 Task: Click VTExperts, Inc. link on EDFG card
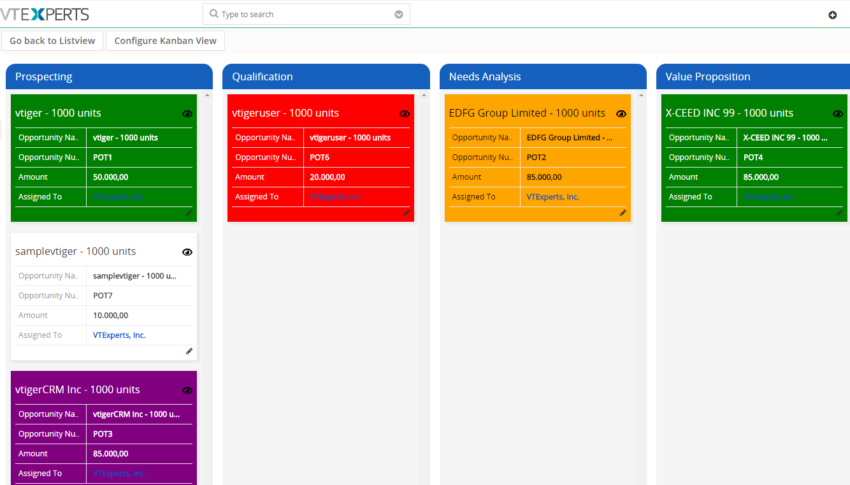[552, 197]
